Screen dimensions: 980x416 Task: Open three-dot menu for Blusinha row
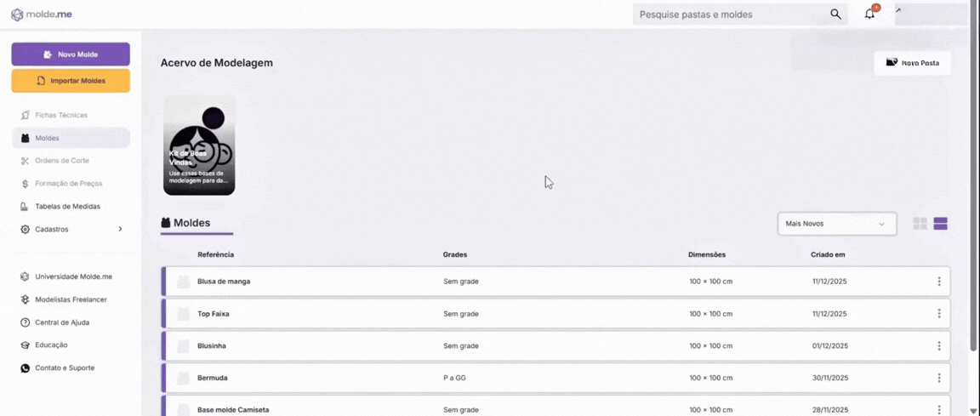(939, 346)
